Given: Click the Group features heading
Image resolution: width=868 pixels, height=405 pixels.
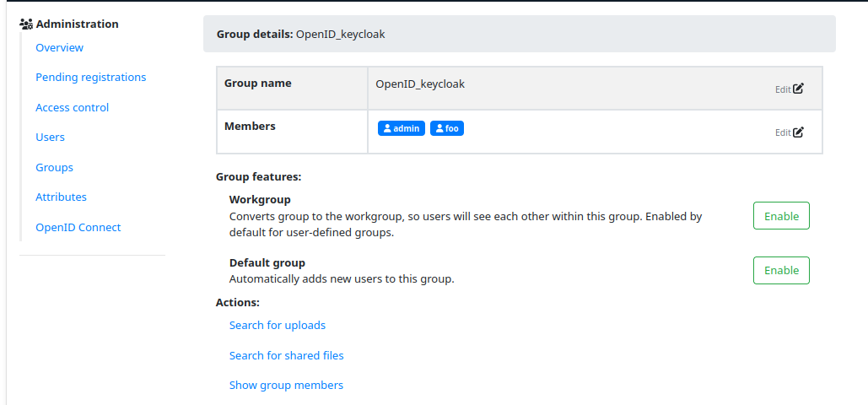Looking at the screenshot, I should pos(258,177).
